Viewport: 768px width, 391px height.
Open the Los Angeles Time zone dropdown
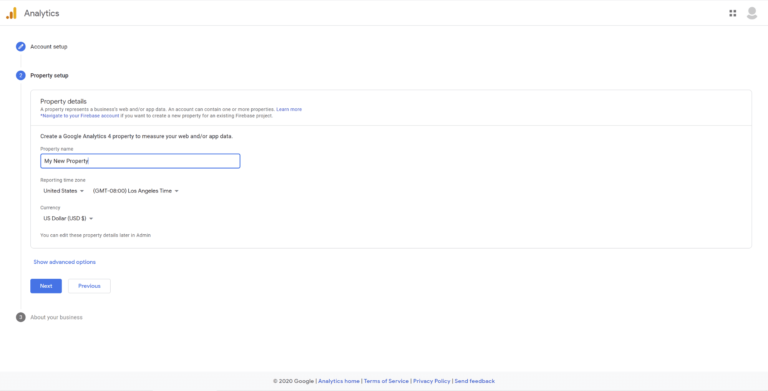pyautogui.click(x=136, y=191)
